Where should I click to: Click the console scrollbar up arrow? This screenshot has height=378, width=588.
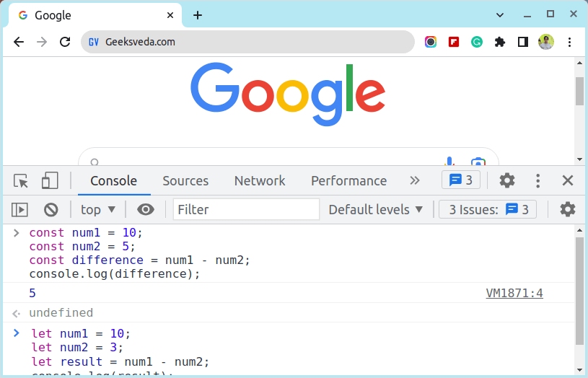point(580,230)
